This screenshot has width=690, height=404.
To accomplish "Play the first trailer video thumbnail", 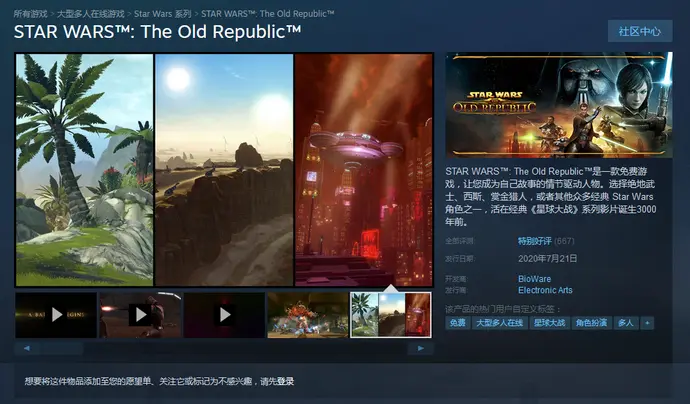I will point(56,315).
